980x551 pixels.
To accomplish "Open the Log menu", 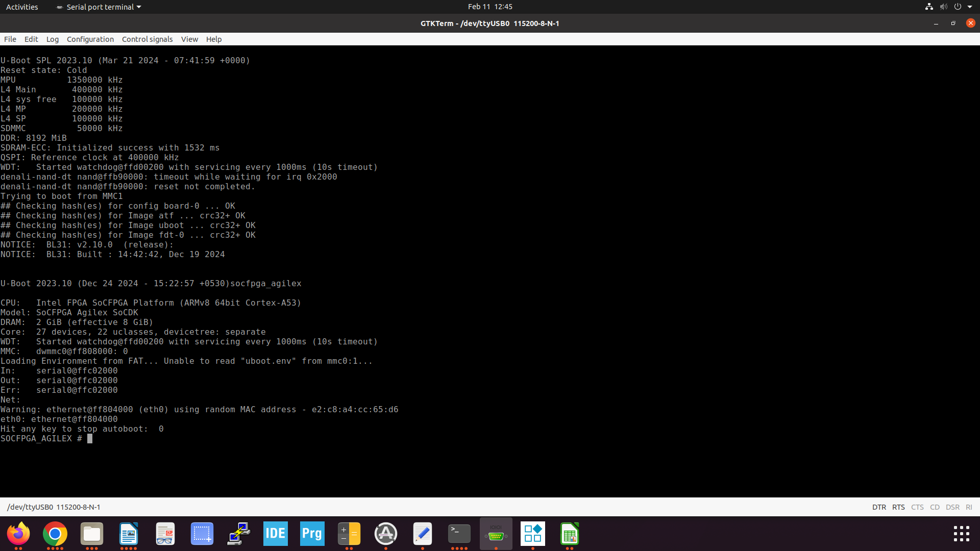I will pos(53,39).
